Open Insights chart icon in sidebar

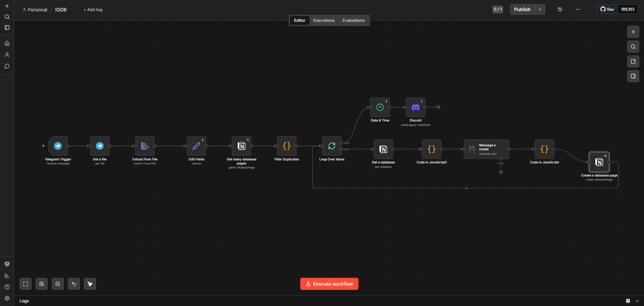click(7, 275)
